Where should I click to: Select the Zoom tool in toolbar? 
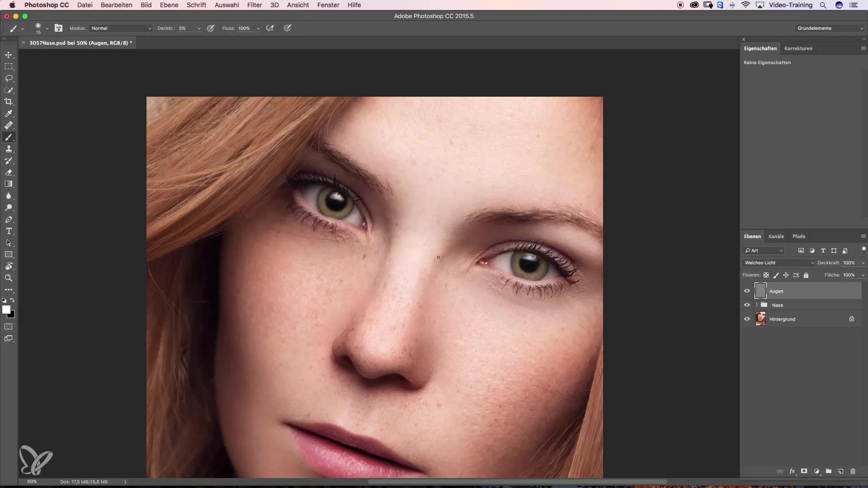point(9,278)
